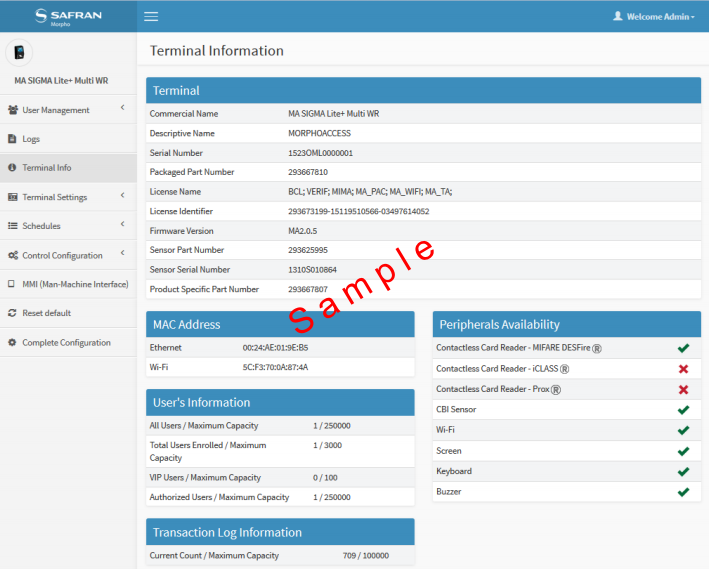Click the Reset default refresh icon
The height and width of the screenshot is (569, 709).
point(12,313)
